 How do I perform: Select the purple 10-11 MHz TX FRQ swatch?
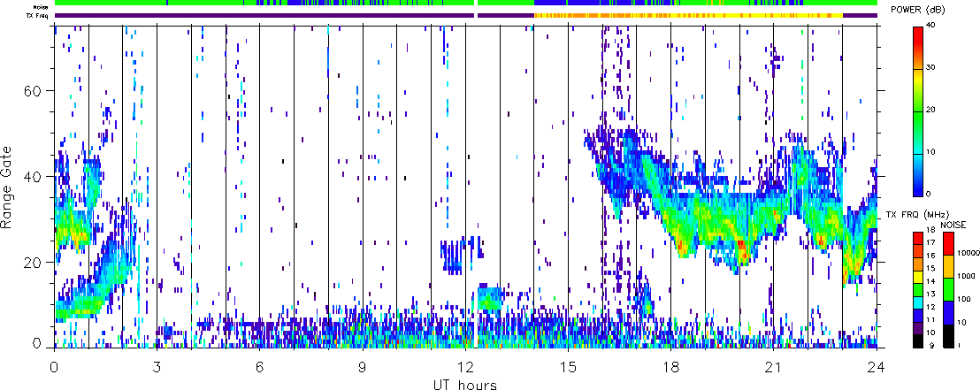[920, 327]
